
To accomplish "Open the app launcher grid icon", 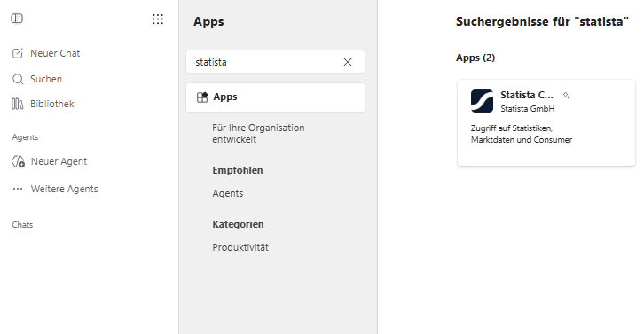I will pyautogui.click(x=158, y=19).
